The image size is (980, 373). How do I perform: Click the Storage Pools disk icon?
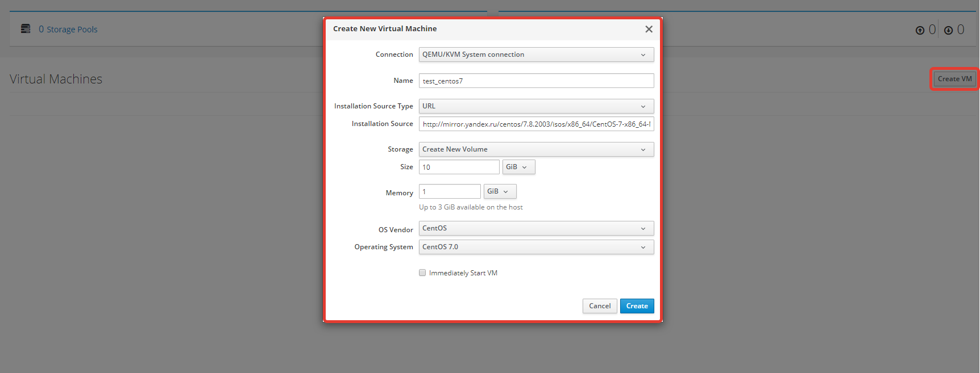tap(26, 28)
